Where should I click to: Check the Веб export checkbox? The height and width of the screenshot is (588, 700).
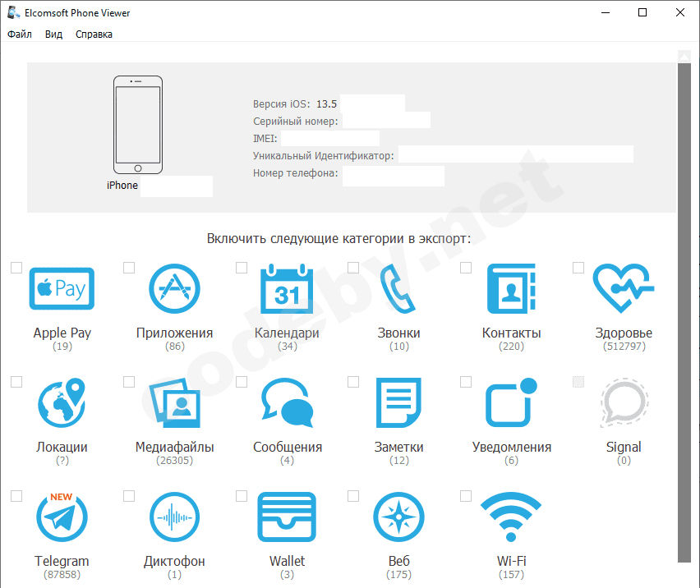[x=353, y=496]
